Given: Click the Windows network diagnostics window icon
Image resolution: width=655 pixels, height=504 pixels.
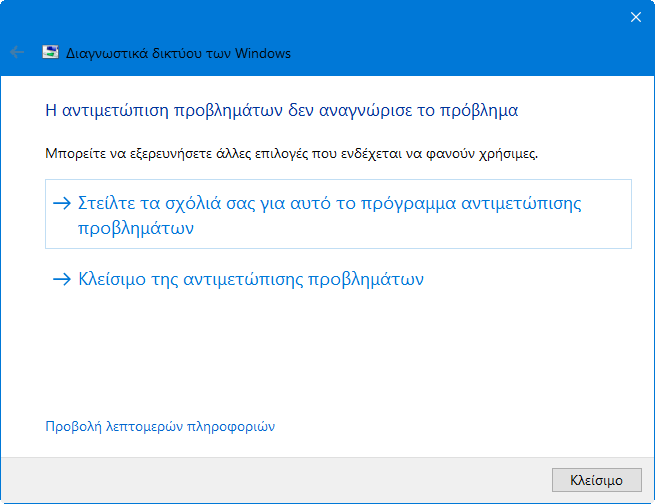Looking at the screenshot, I should [50, 52].
